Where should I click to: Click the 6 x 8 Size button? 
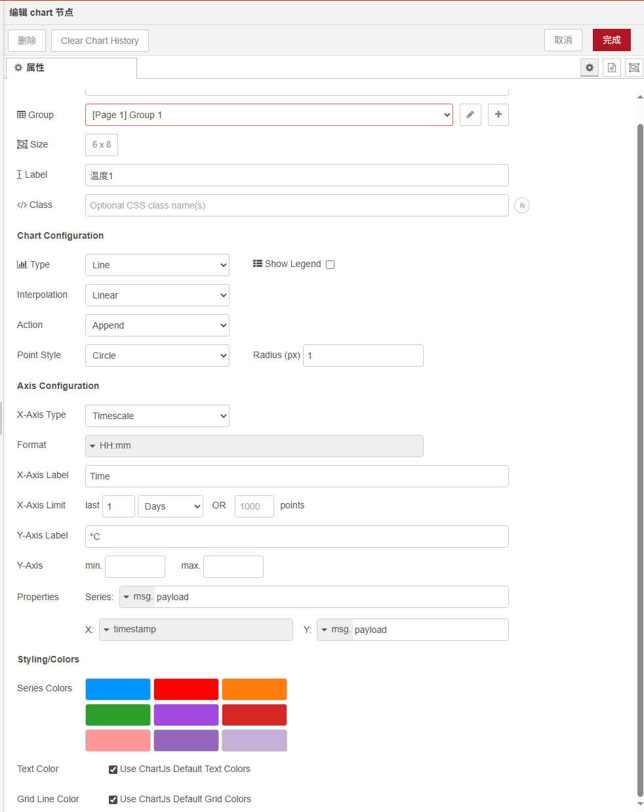(x=102, y=145)
